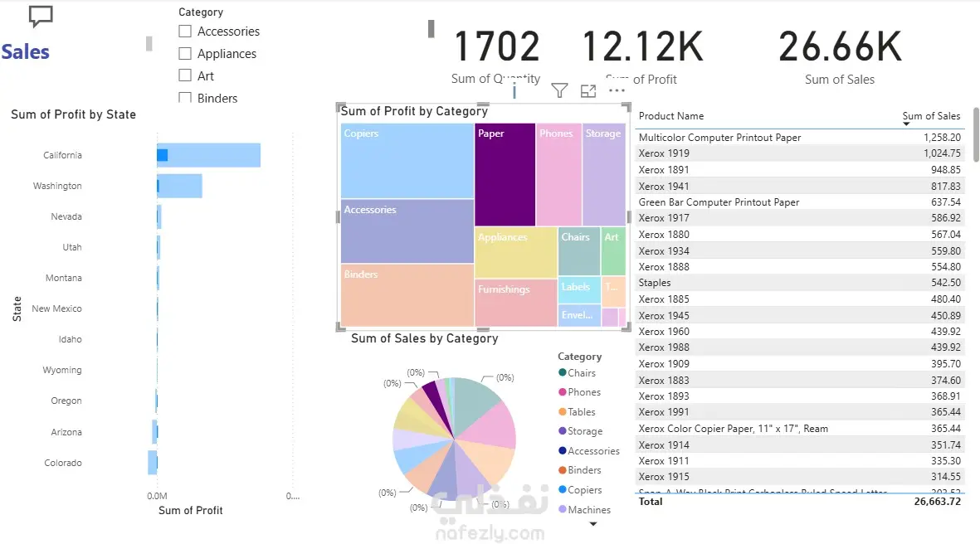980x544 pixels.
Task: Toggle sort arrow under Sum of Sales
Action: [906, 124]
